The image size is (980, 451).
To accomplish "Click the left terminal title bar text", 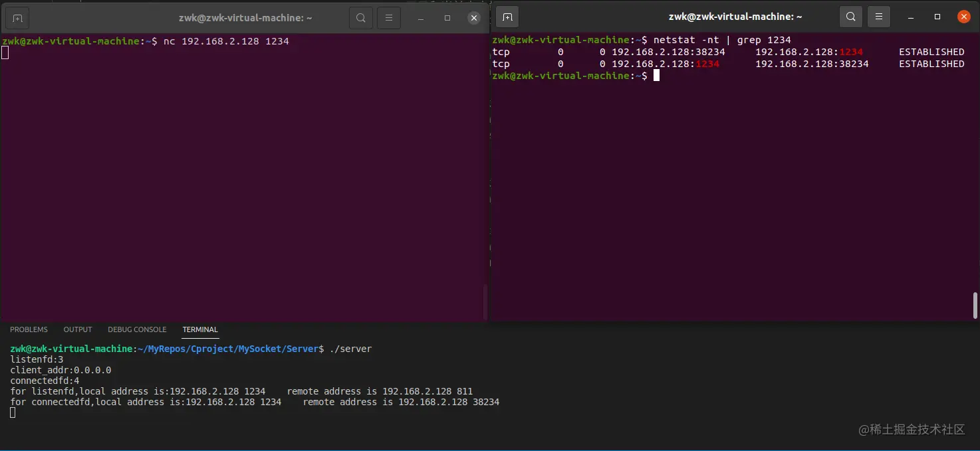I will [x=245, y=18].
